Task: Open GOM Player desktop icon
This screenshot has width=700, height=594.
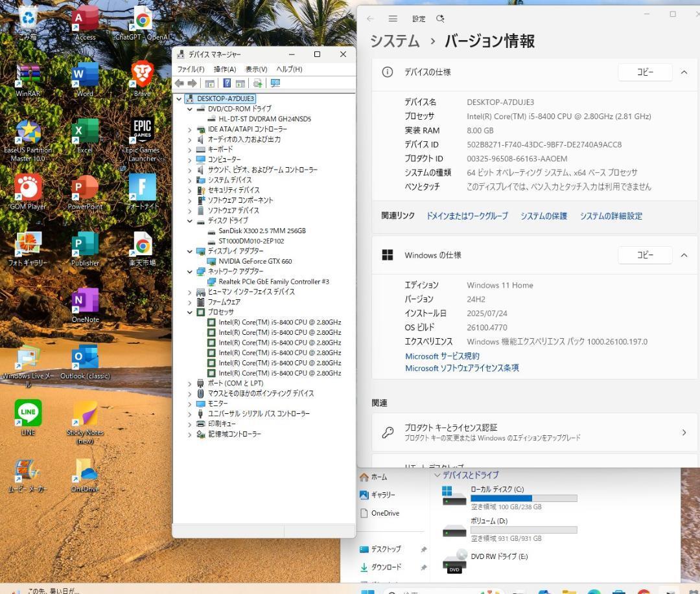Action: 28,192
